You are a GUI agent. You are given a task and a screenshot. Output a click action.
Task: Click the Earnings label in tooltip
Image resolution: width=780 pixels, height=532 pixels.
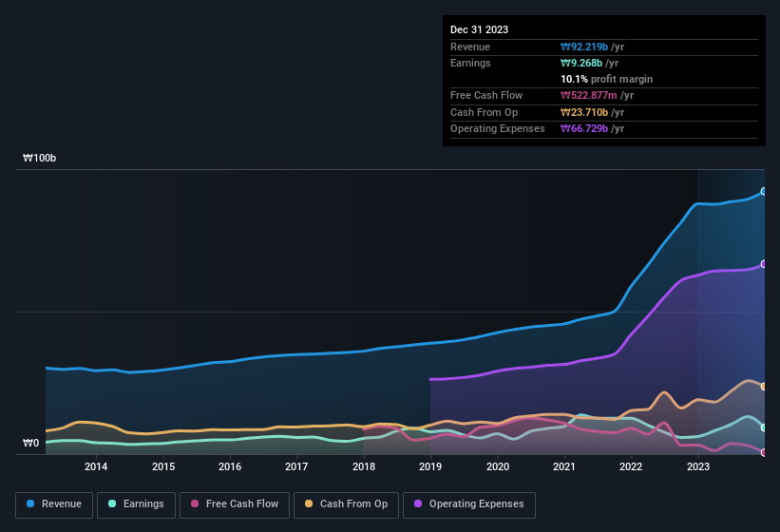(x=470, y=63)
